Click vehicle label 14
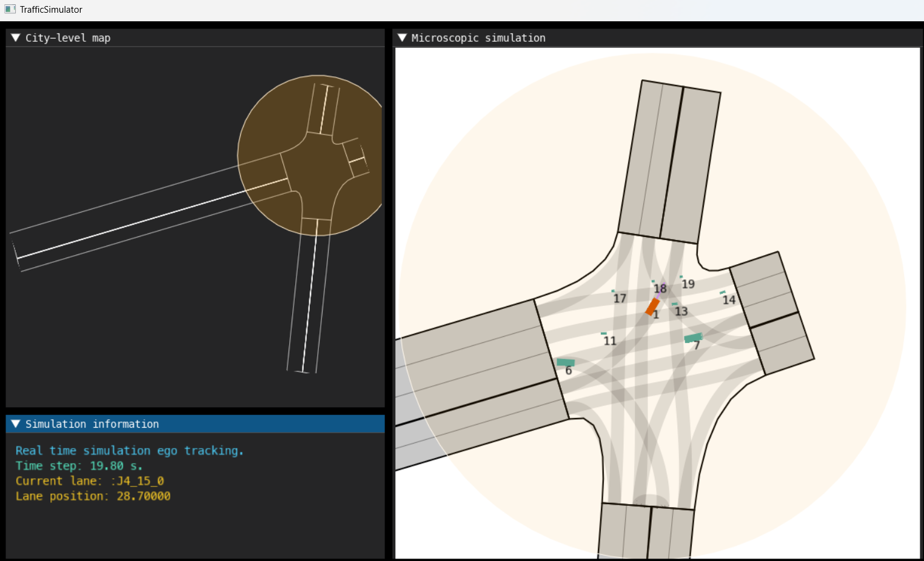The width and height of the screenshot is (924, 561). [x=729, y=300]
